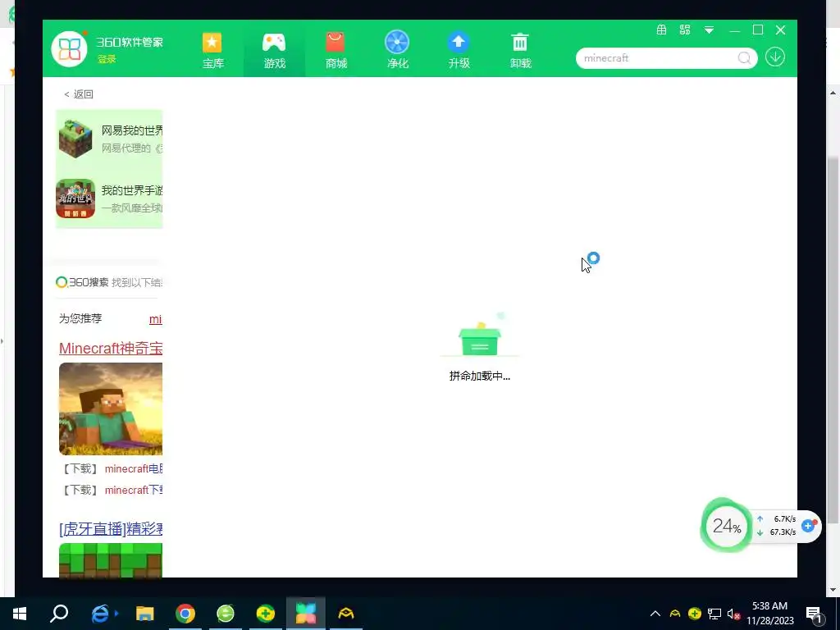Open the Minecraft神奇宝 headline link
This screenshot has width=840, height=630.
(x=111, y=348)
